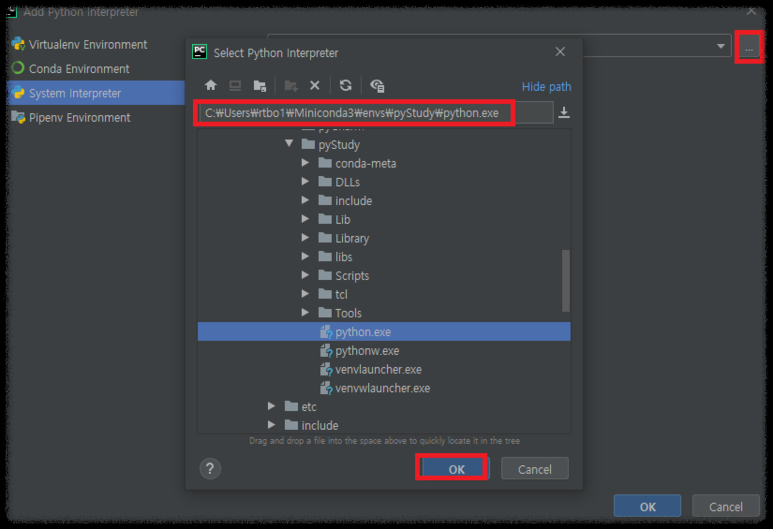
Task: Click the venvwlauncher.exe file icon
Action: (326, 388)
